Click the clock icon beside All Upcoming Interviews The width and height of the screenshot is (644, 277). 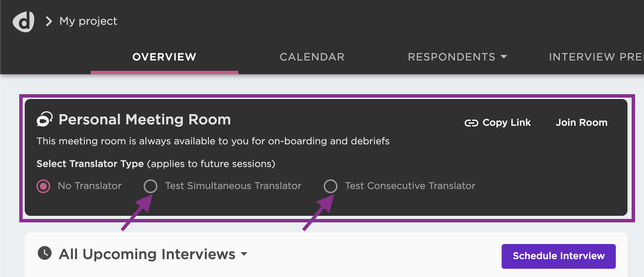(45, 253)
